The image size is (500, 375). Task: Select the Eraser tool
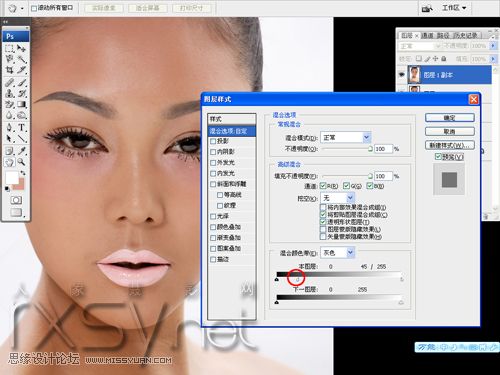pos(9,104)
